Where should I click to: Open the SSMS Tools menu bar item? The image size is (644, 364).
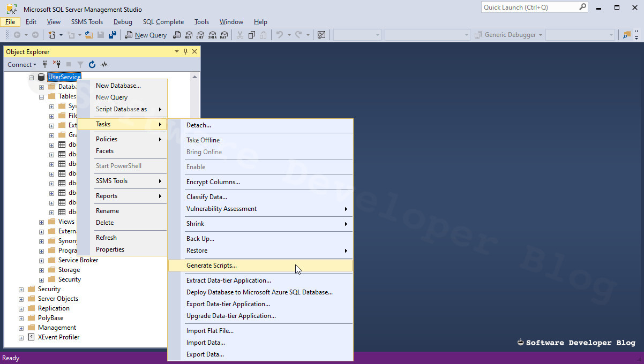click(x=87, y=22)
